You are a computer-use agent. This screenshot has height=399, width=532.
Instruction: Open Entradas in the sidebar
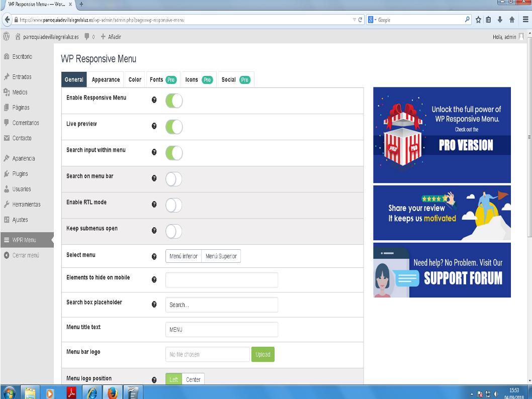[22, 77]
